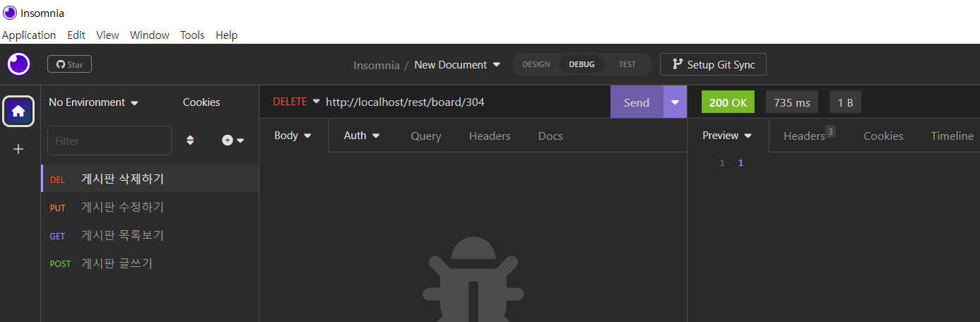Open the View menu
The image size is (980, 322).
[107, 35]
